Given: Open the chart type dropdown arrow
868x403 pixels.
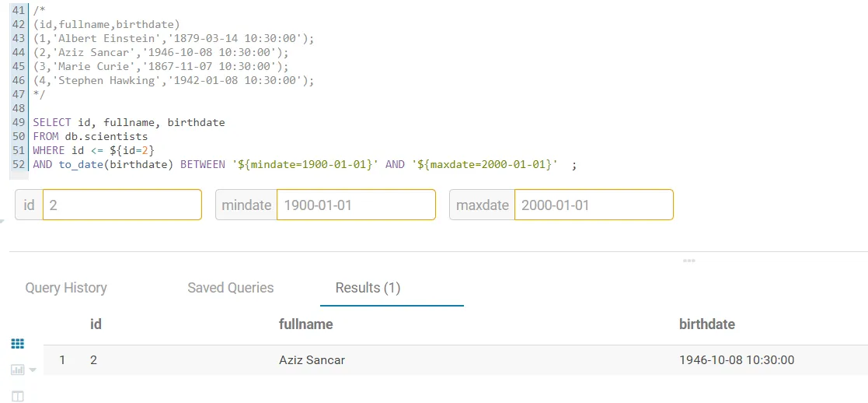Looking at the screenshot, I should click(33, 370).
